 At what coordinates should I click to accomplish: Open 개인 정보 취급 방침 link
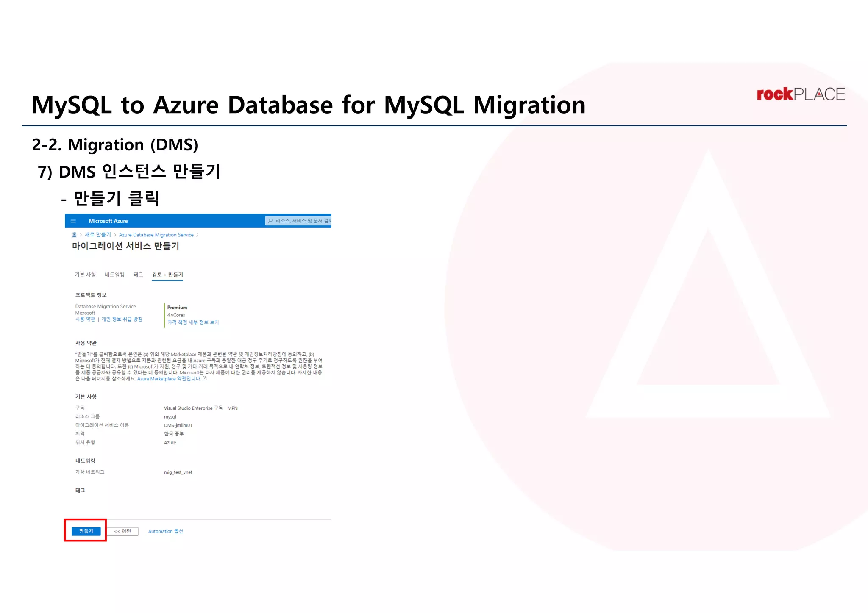coord(122,319)
